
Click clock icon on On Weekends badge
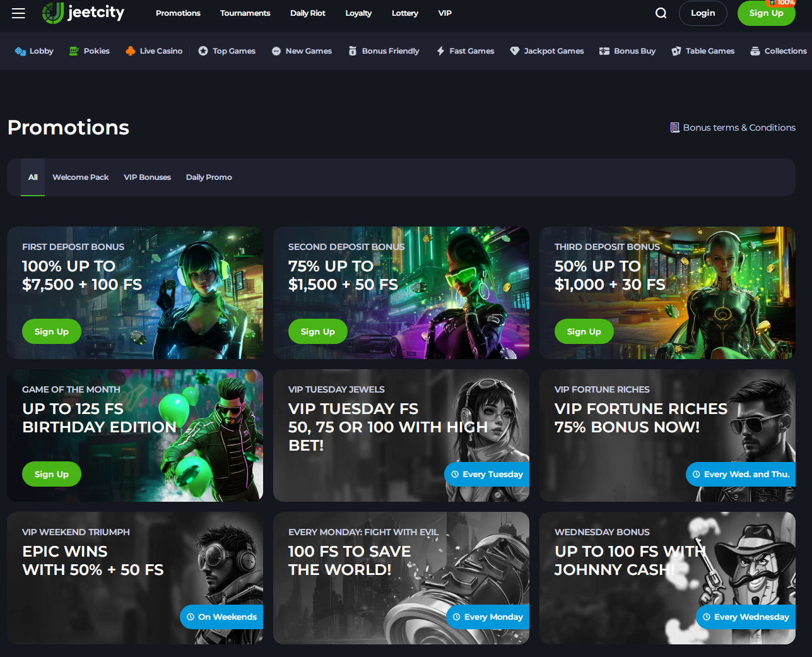point(191,617)
